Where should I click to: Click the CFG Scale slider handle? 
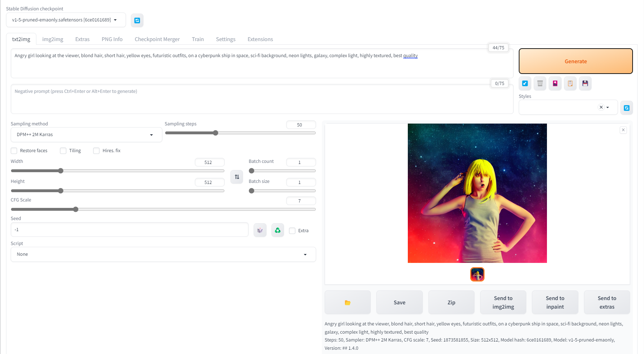tap(76, 209)
